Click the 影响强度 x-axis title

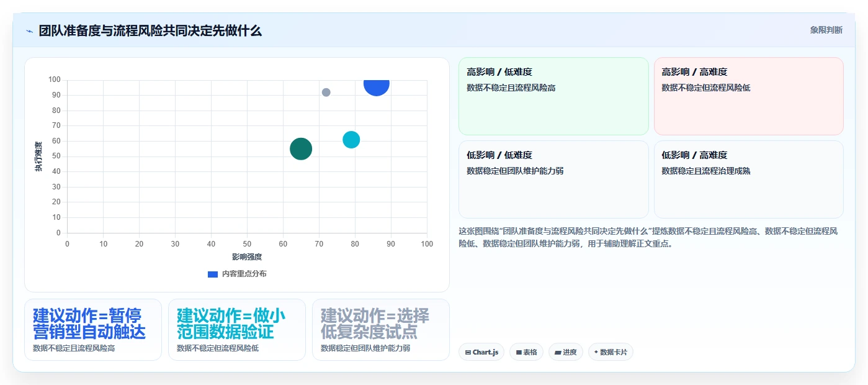coord(247,256)
